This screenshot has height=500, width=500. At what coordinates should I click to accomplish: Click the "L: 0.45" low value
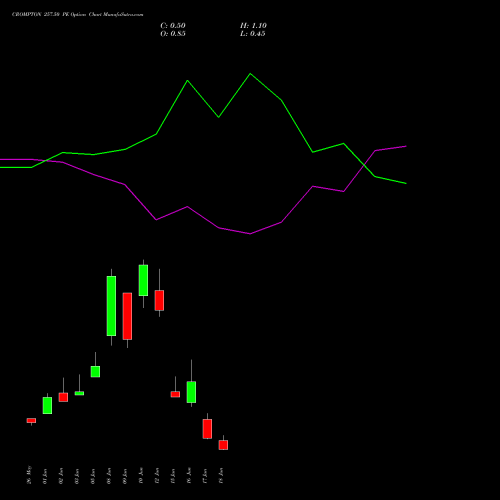point(253,34)
